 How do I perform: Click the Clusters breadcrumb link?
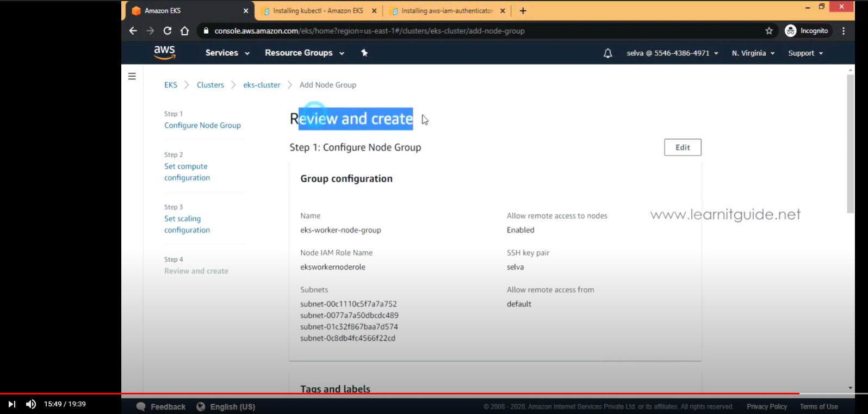coord(210,85)
